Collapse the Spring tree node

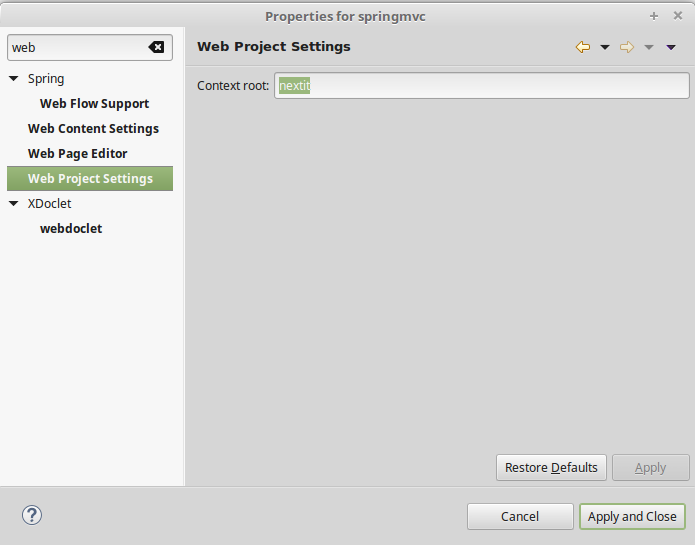(x=14, y=78)
